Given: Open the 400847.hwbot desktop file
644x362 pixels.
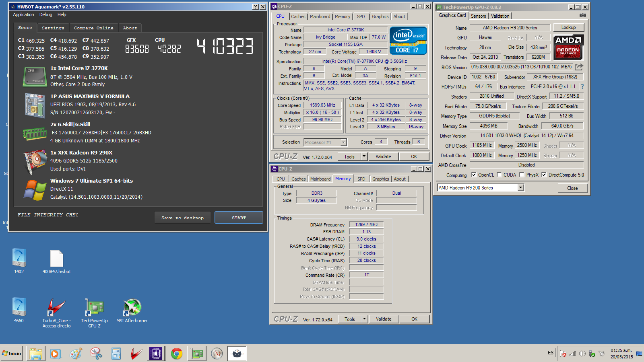Looking at the screenshot, I should [57, 262].
